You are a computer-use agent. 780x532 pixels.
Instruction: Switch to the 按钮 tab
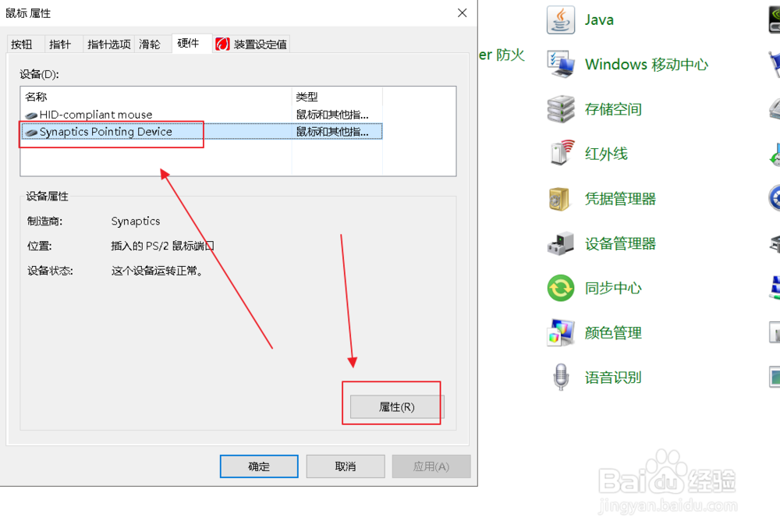click(x=22, y=44)
